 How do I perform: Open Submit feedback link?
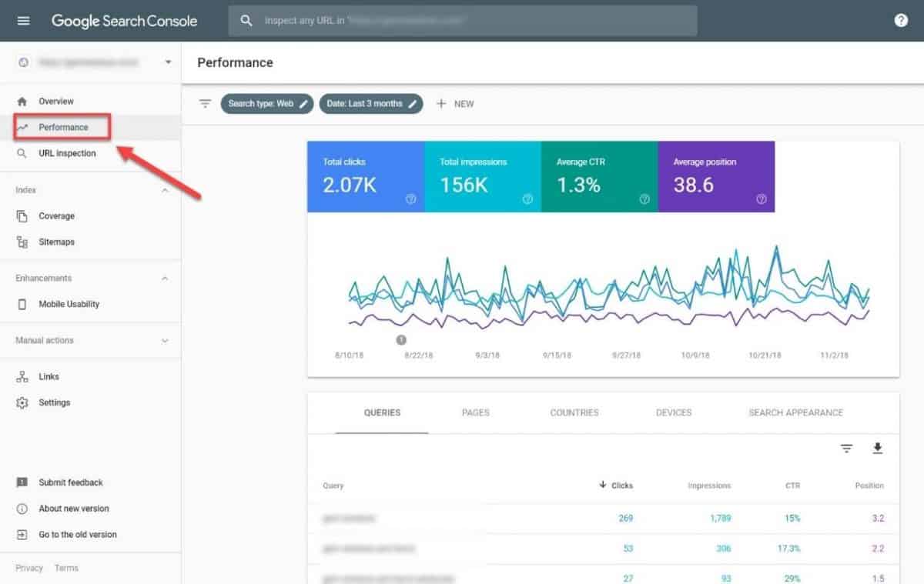pos(71,482)
